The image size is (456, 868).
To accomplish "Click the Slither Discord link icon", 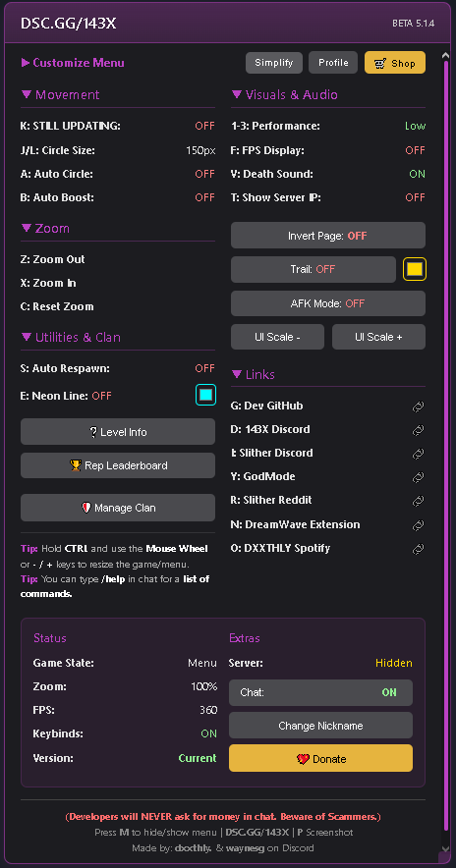I will point(419,454).
